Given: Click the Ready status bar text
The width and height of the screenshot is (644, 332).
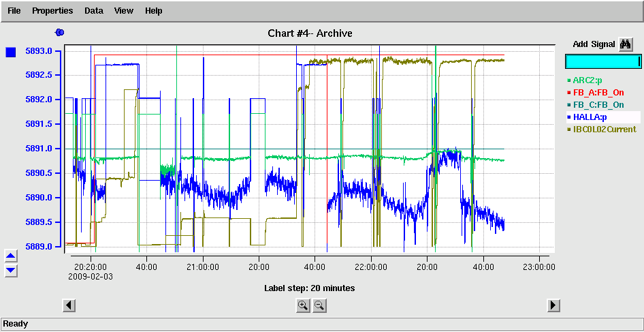Looking at the screenshot, I should pyautogui.click(x=16, y=324).
